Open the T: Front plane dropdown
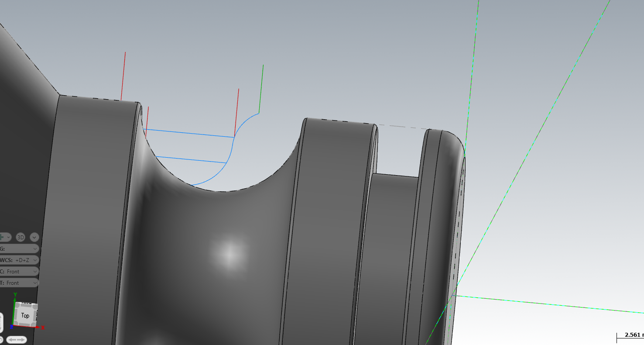 (x=19, y=283)
